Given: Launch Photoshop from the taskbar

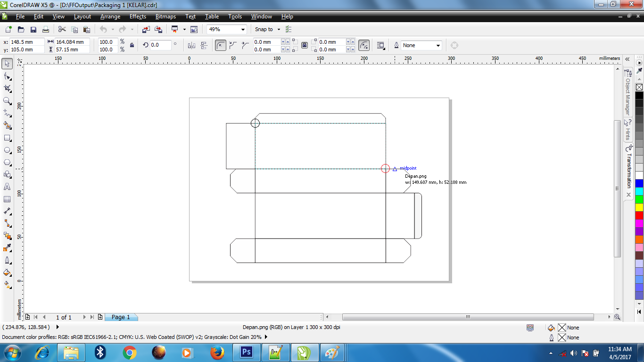Looking at the screenshot, I should [246, 352].
